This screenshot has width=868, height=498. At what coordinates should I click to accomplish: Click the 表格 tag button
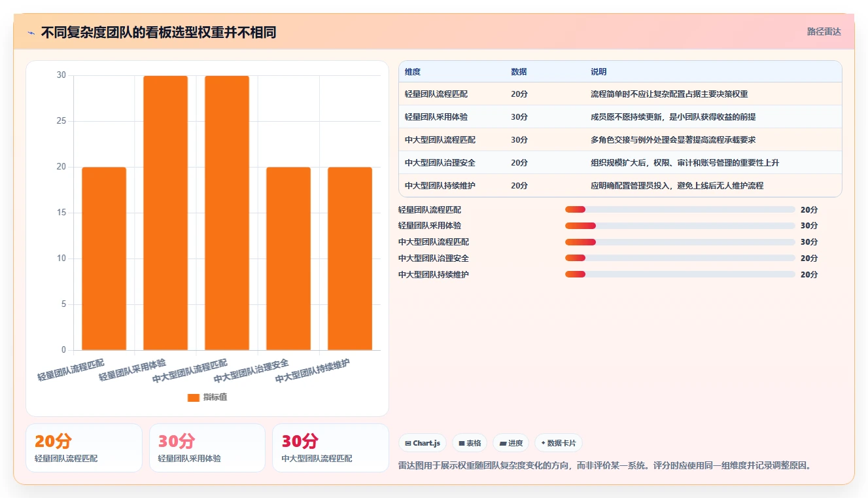(x=470, y=443)
